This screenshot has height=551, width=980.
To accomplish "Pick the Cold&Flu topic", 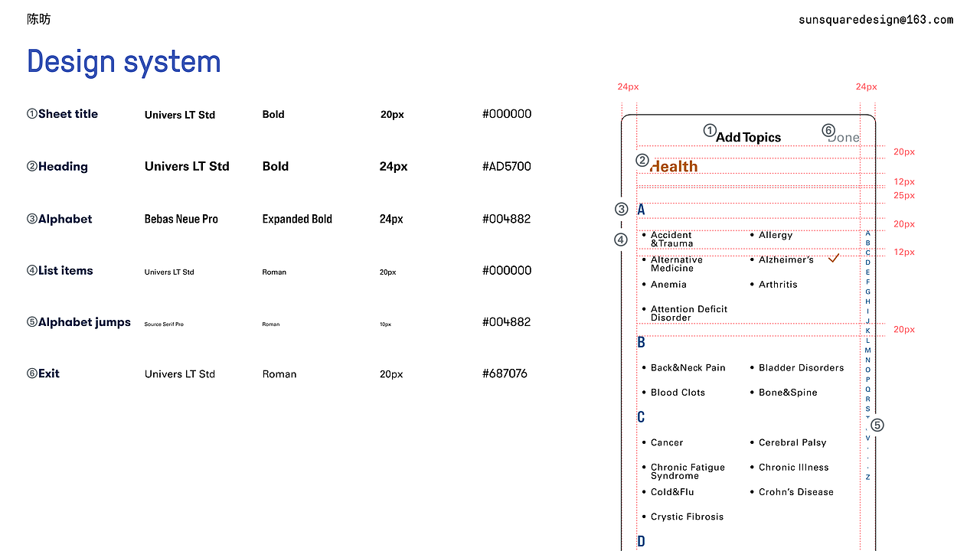I will click(x=672, y=491).
